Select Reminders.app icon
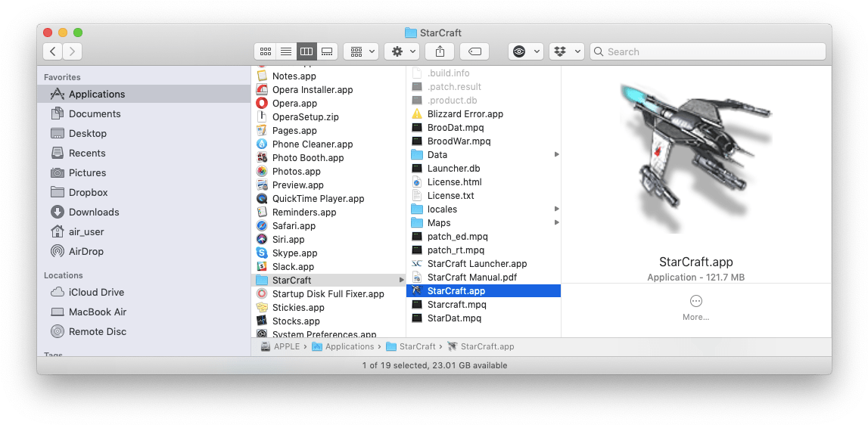Screen dimensions: 868x425 [x=263, y=212]
